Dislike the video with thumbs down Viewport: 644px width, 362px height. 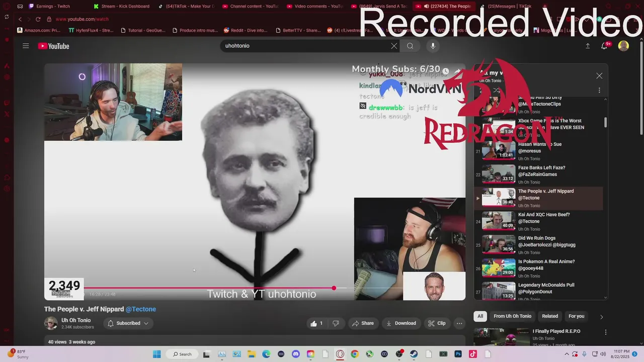click(x=336, y=323)
